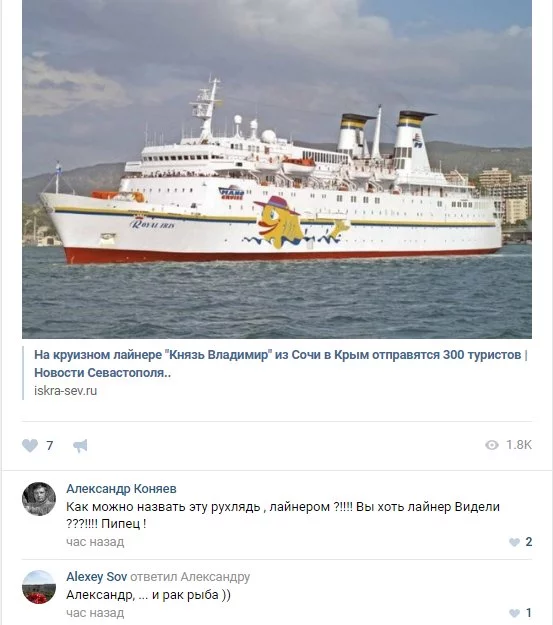Open Александр Коняев's profile avatar

[39, 499]
